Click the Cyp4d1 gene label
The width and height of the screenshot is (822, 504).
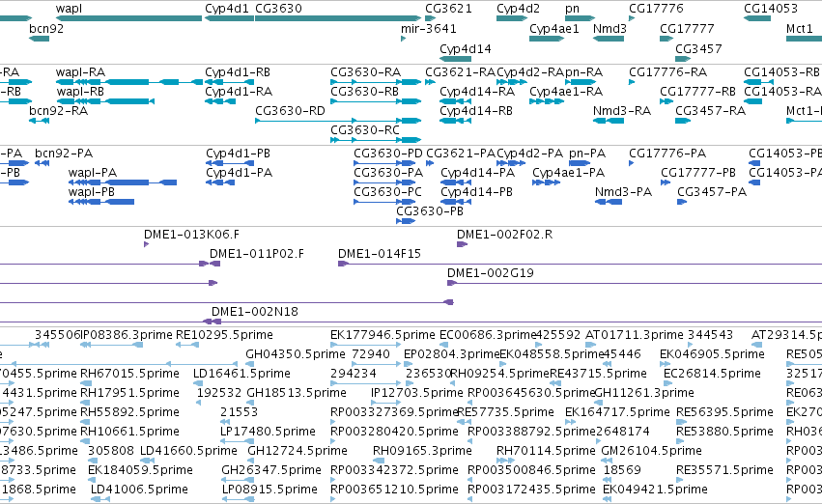(x=227, y=9)
